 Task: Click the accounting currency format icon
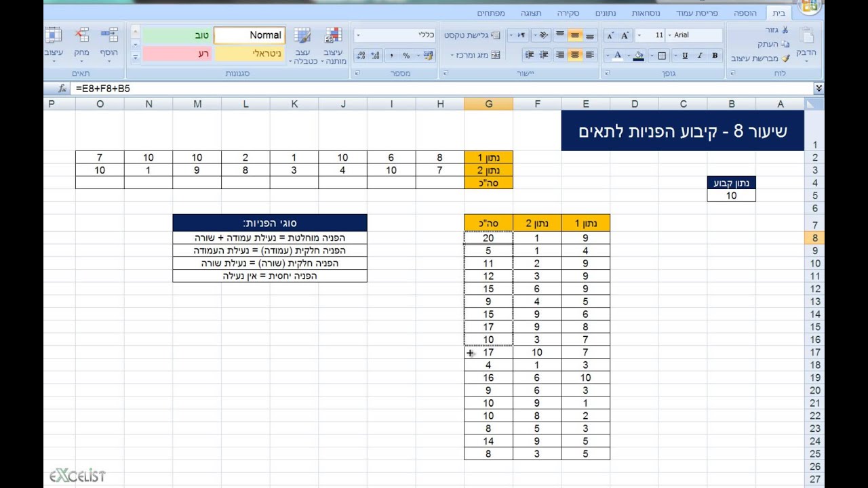point(428,56)
